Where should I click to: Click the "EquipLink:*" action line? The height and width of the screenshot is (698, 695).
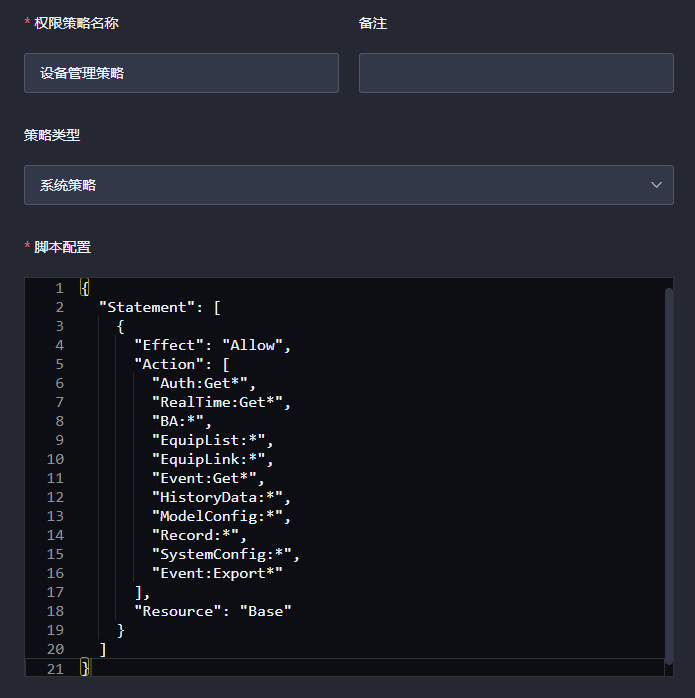212,459
